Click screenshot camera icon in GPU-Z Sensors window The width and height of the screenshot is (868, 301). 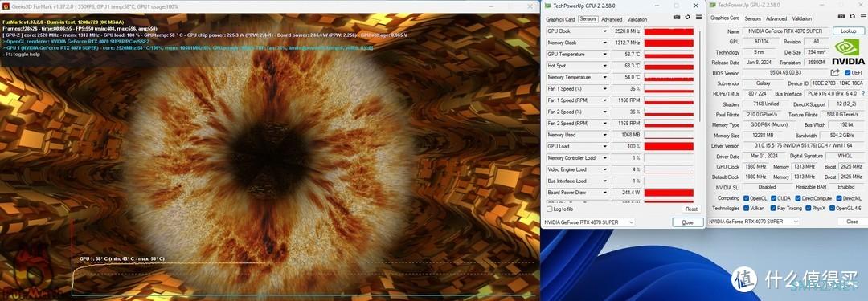(677, 17)
